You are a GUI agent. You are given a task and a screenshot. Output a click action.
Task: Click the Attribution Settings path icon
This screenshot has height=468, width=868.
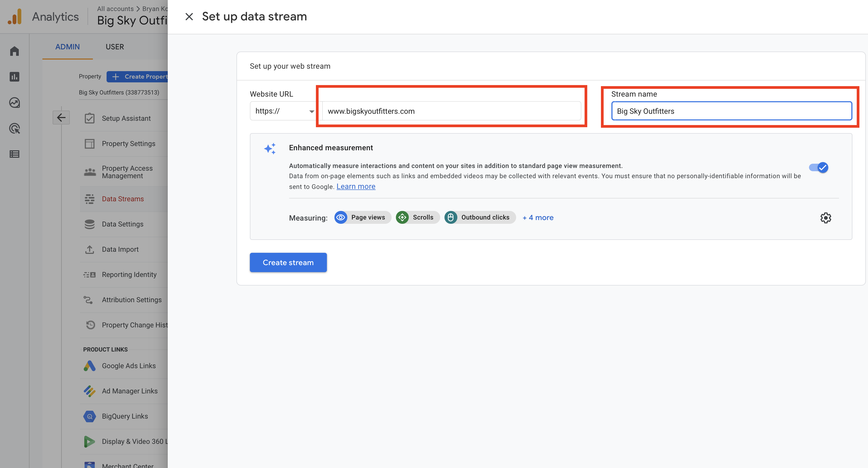[x=88, y=299]
